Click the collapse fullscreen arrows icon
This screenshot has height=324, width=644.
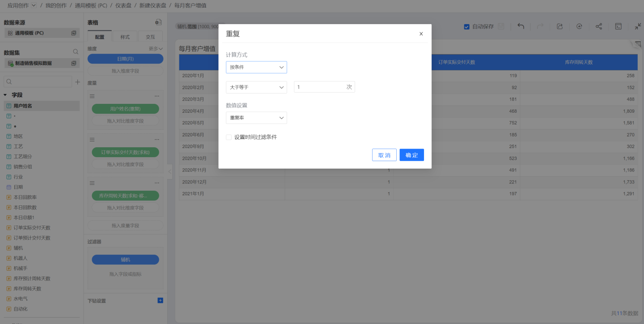pyautogui.click(x=638, y=26)
